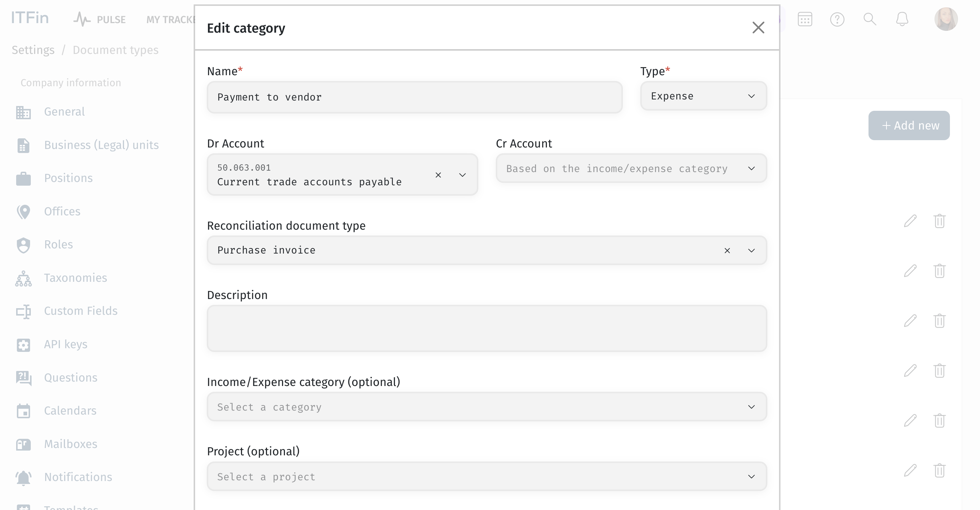Screen dimensions: 980x510
Task: Open the Cr Account dropdown
Action: point(631,168)
